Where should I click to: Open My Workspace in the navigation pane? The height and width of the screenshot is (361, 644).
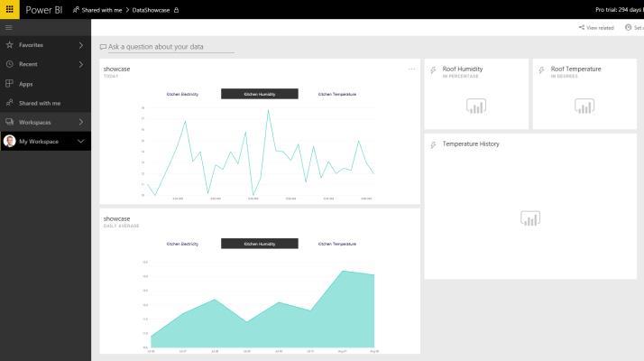click(x=46, y=141)
